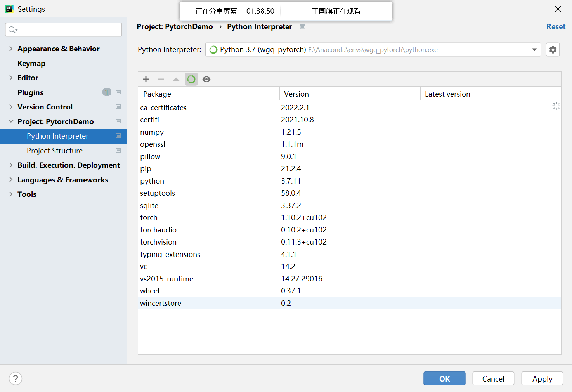Image resolution: width=572 pixels, height=392 pixels.
Task: Expand the Editor section
Action: tap(11, 78)
